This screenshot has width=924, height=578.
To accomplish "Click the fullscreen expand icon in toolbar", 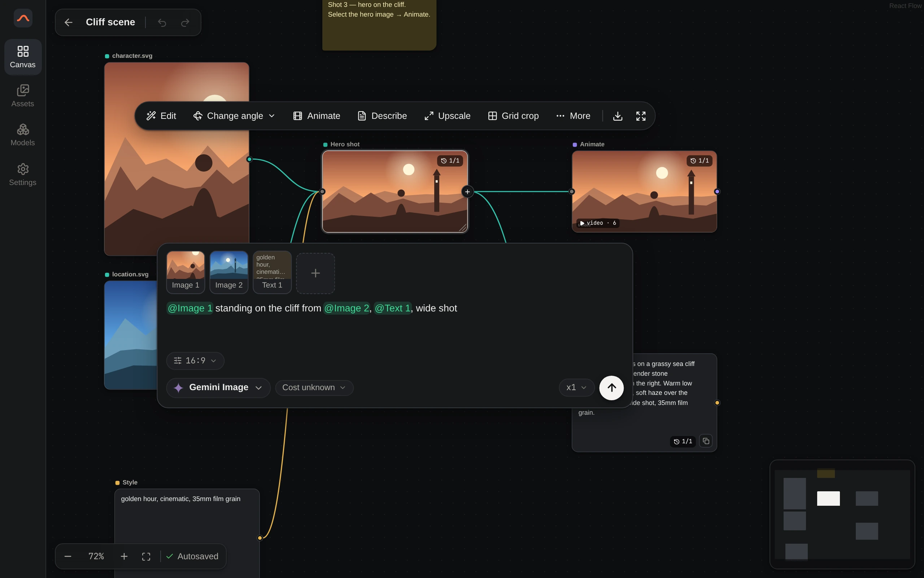I will click(x=641, y=116).
